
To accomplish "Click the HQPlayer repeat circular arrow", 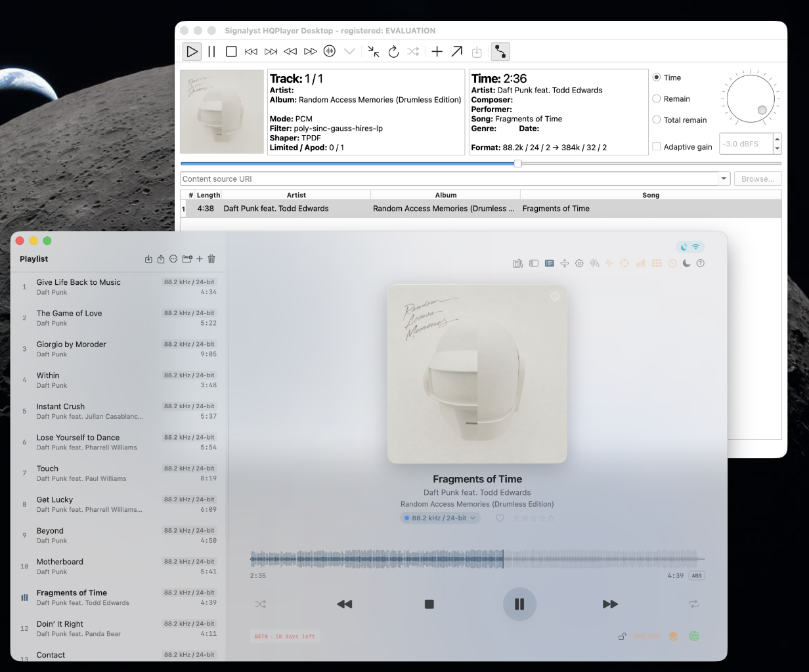I will click(x=393, y=51).
